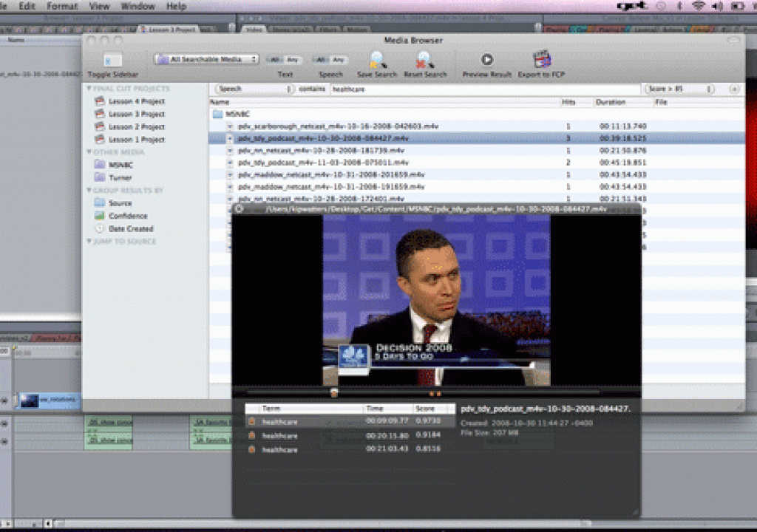Sort results by Name column header
The height and width of the screenshot is (532, 757).
coord(384,102)
